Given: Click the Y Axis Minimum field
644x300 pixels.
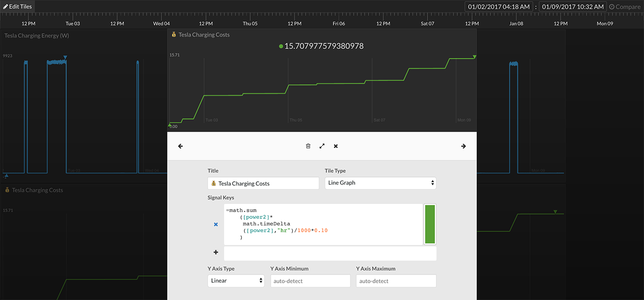Looking at the screenshot, I should 310,281.
